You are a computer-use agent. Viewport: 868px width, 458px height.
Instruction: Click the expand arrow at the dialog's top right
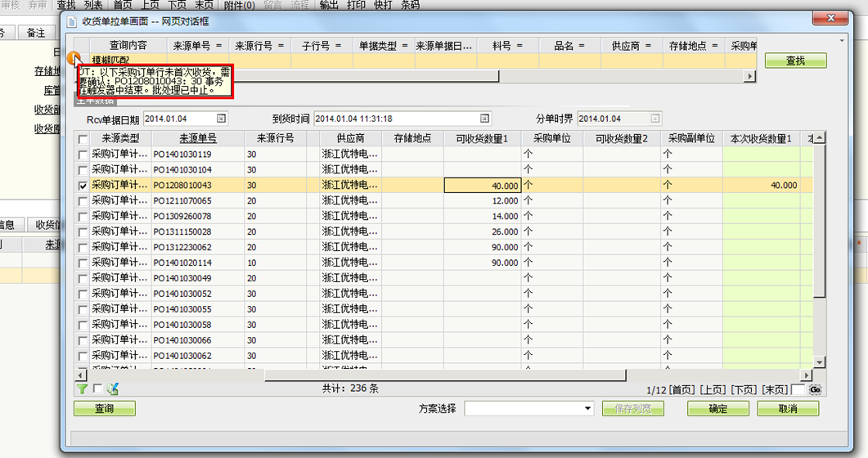(x=841, y=39)
